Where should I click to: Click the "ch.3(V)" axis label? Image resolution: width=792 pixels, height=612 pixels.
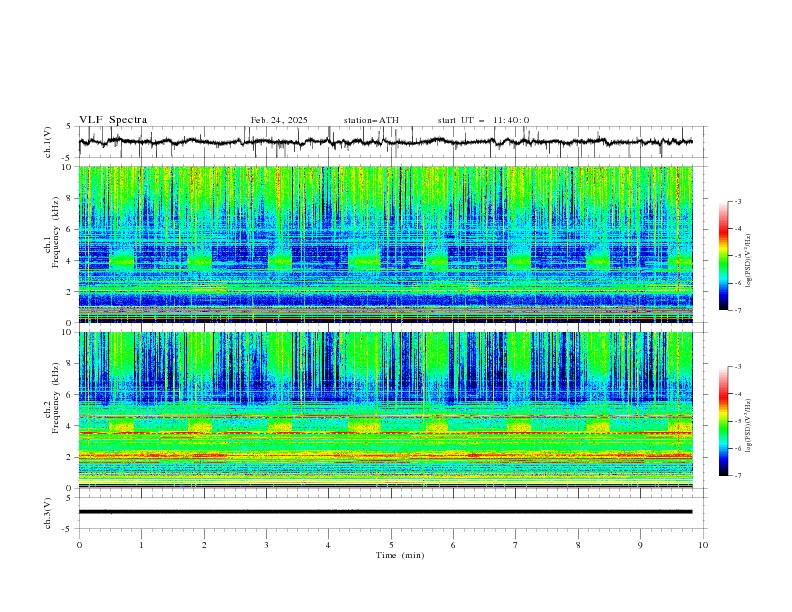click(48, 513)
